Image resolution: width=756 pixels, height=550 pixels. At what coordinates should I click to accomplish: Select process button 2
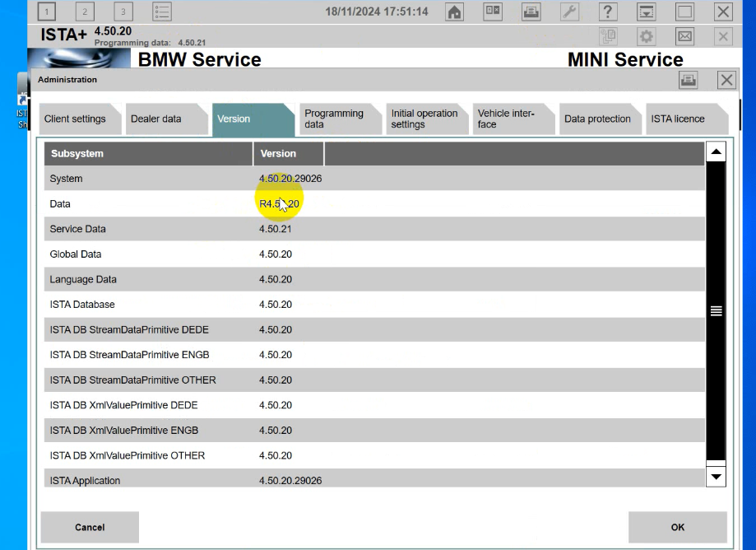click(85, 12)
